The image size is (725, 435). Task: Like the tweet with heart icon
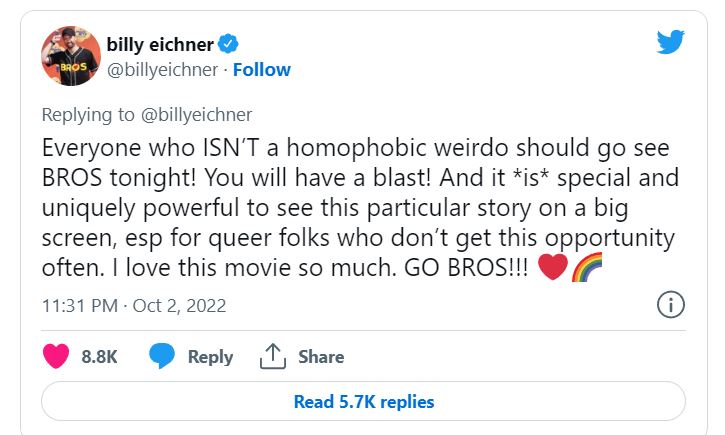(x=58, y=356)
